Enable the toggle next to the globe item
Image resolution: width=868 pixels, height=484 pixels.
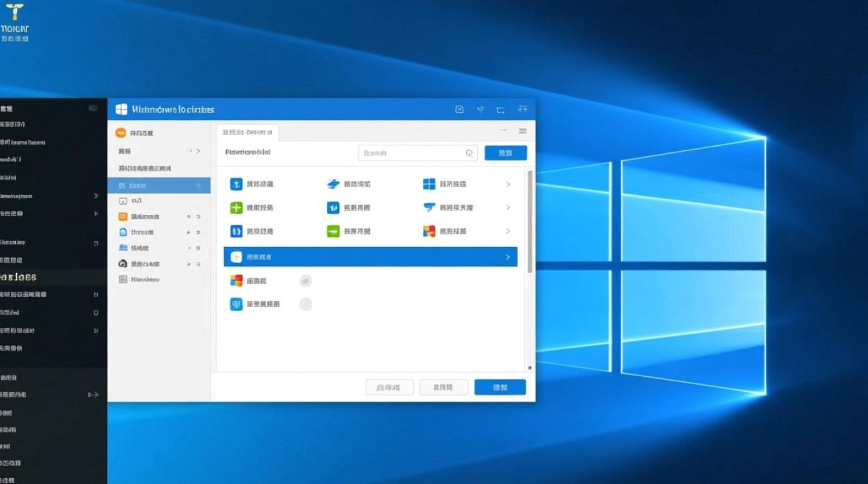click(305, 303)
